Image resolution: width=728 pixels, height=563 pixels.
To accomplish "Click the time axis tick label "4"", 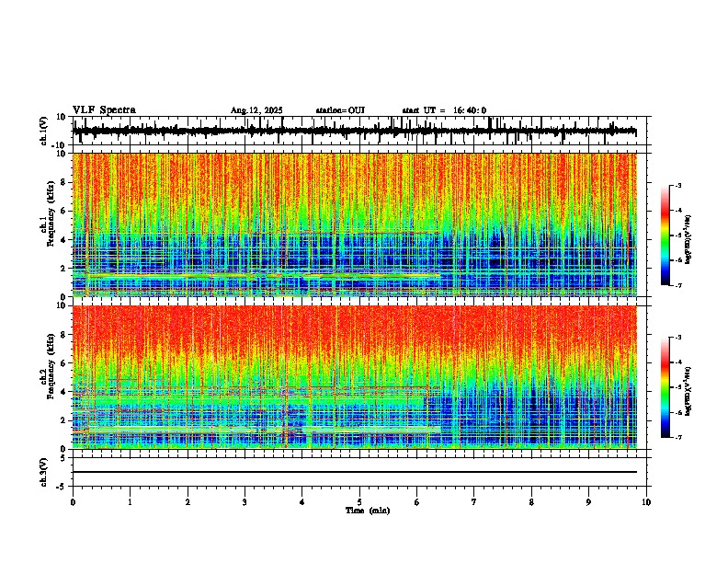I will pyautogui.click(x=302, y=502).
